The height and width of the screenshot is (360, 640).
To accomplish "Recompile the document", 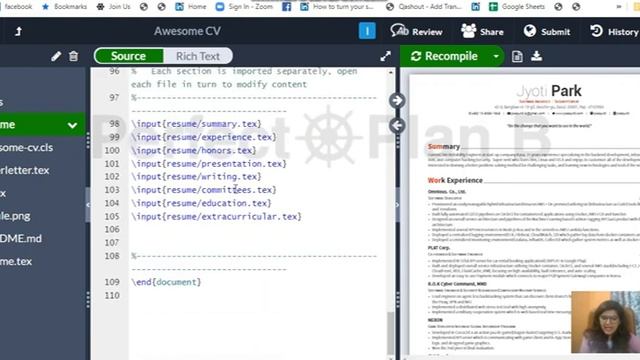I will coord(444,56).
